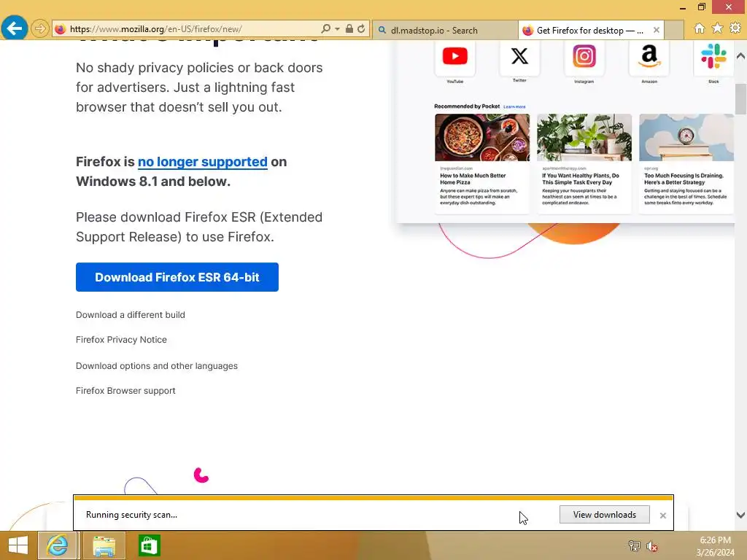
Task: Click the search magnifier in the address bar
Action: point(325,28)
